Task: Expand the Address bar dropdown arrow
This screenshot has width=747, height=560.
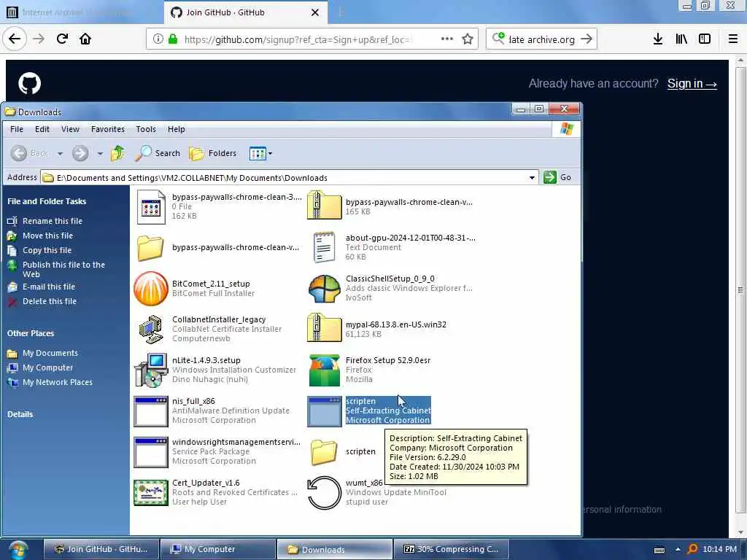Action: click(x=532, y=178)
